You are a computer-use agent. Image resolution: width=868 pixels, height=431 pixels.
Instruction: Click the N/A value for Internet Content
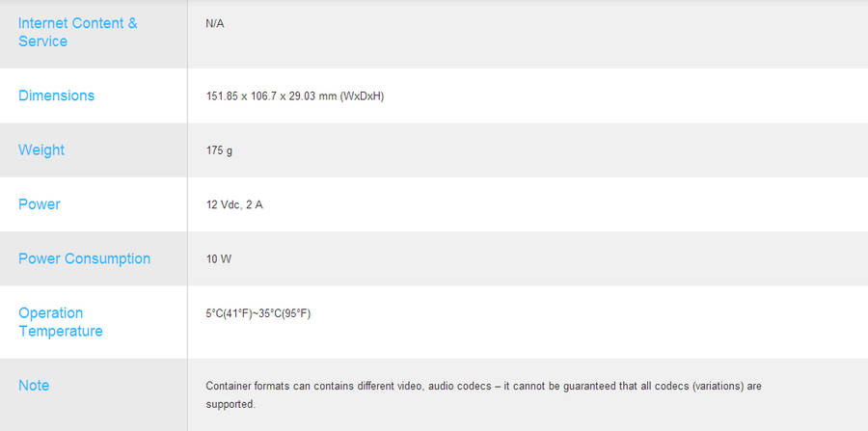215,24
